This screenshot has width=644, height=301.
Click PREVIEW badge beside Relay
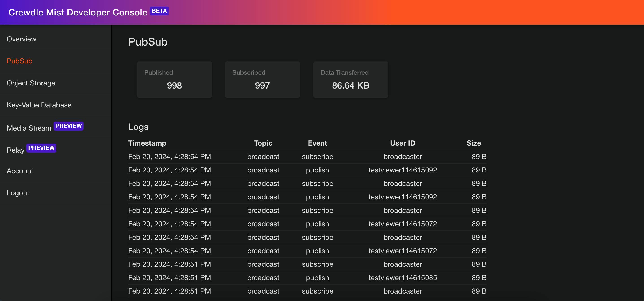41,148
